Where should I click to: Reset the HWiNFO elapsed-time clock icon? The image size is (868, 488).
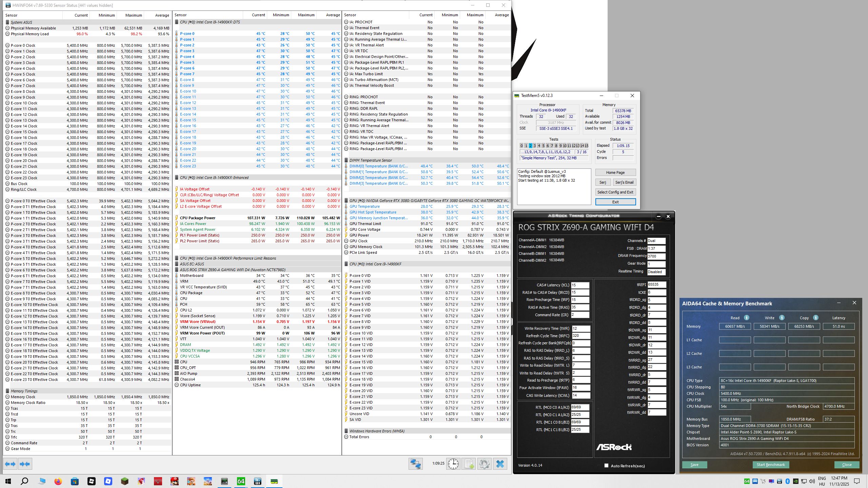(453, 464)
